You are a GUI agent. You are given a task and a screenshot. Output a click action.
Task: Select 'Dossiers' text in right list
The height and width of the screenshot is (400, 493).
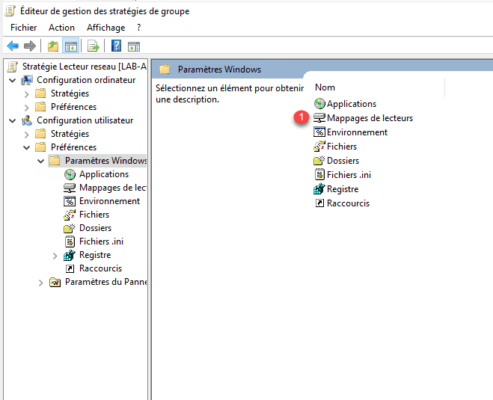click(343, 161)
